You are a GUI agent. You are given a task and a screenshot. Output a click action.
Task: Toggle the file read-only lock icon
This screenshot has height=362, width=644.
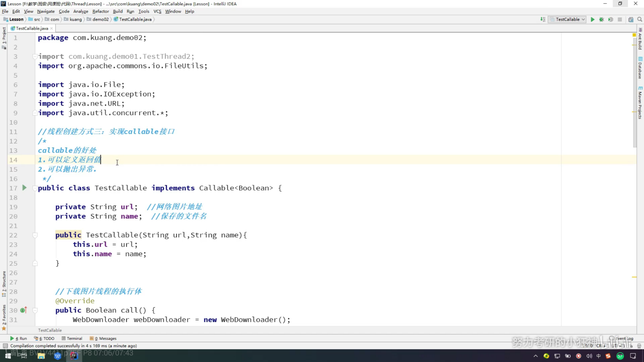coord(631,346)
